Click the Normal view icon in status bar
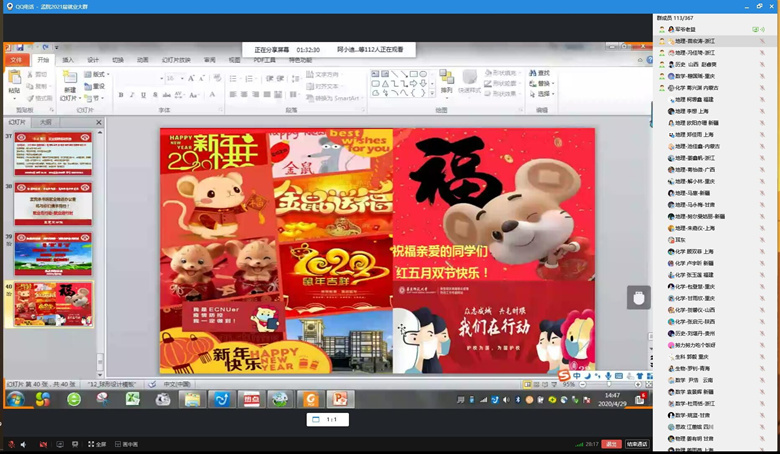 click(527, 384)
